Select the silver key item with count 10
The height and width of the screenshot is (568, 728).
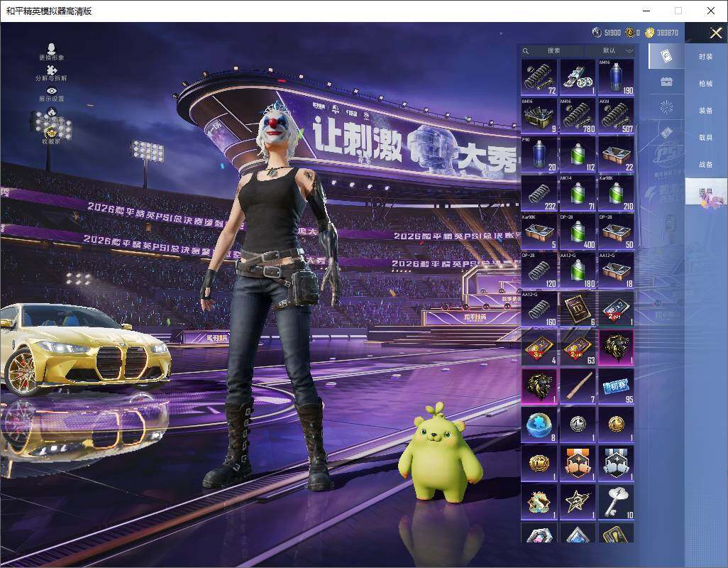pyautogui.click(x=616, y=502)
